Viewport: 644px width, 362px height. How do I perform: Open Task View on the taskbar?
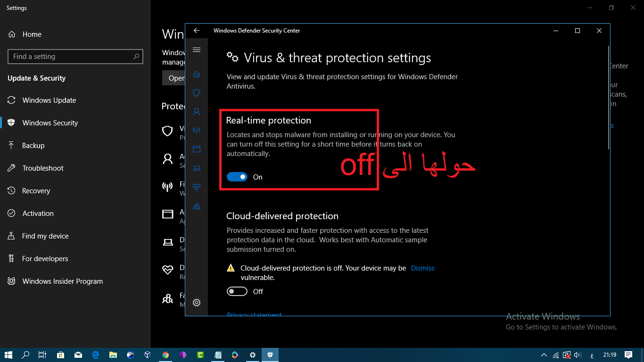(x=42, y=355)
